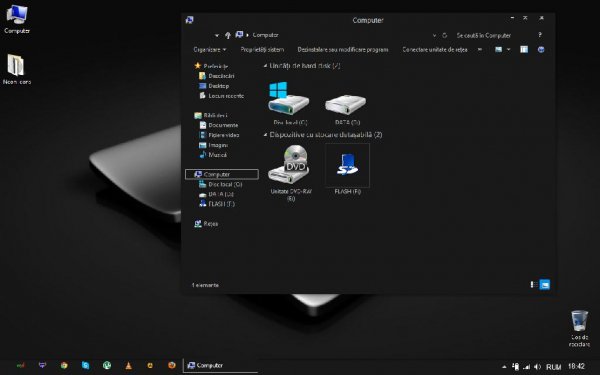Switch to details view in the status bar
The image size is (600, 375).
coord(533,284)
